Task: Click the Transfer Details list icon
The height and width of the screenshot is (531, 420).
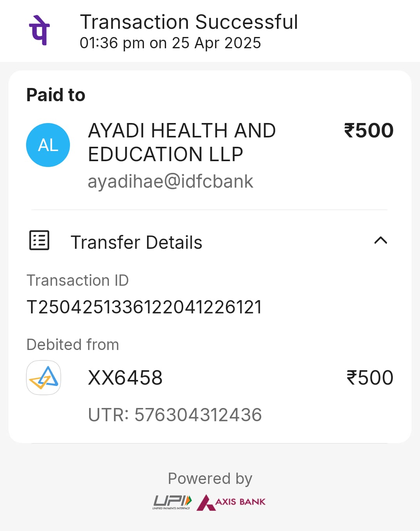Action: coord(39,240)
